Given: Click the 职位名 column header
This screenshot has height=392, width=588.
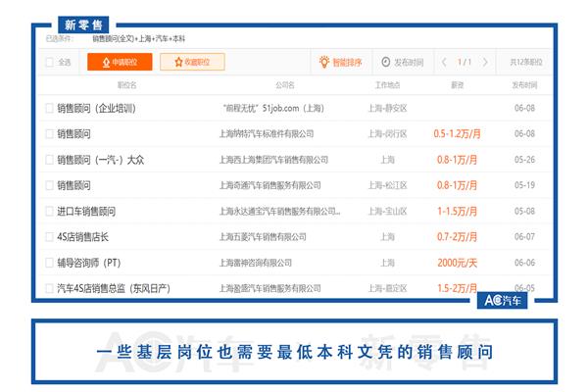Looking at the screenshot, I should (x=127, y=85).
